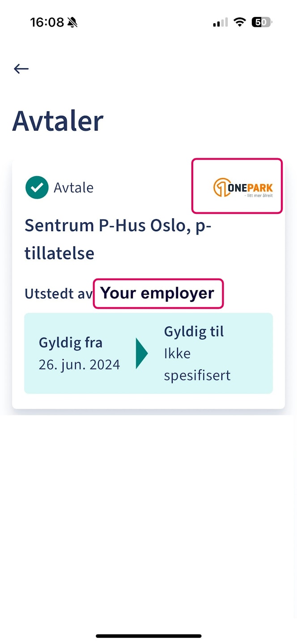The width and height of the screenshot is (297, 644).
Task: Tap the Wi-Fi status icon
Action: click(x=240, y=22)
